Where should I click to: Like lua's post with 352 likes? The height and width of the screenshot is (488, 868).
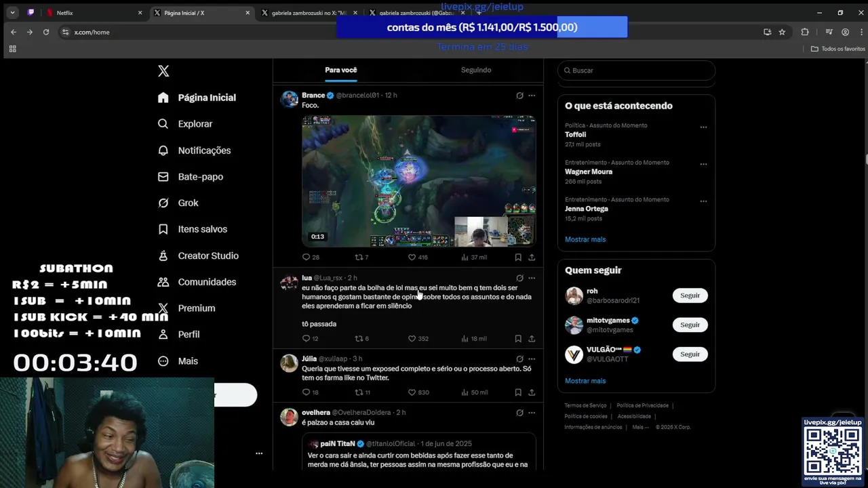tap(418, 339)
